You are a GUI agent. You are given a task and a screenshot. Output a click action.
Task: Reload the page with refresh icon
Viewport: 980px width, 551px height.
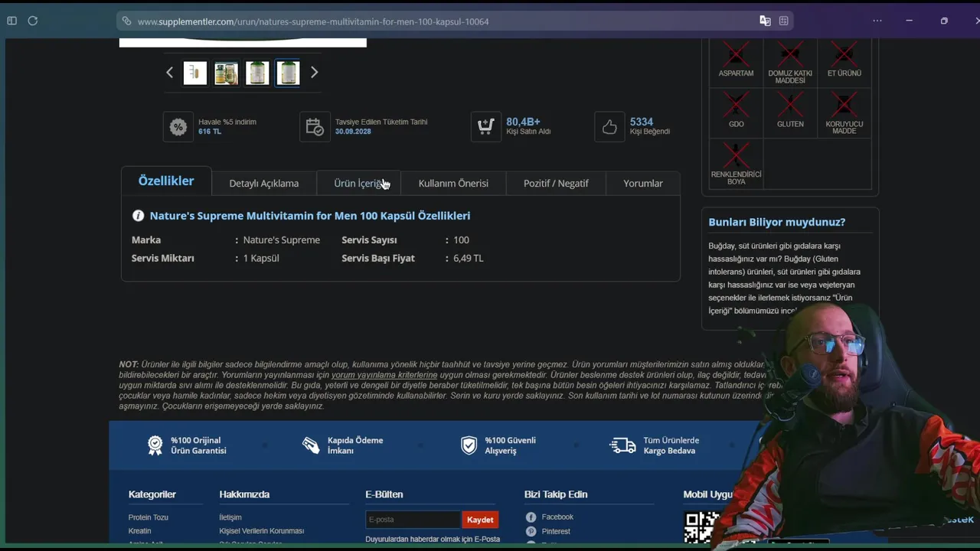tap(33, 21)
